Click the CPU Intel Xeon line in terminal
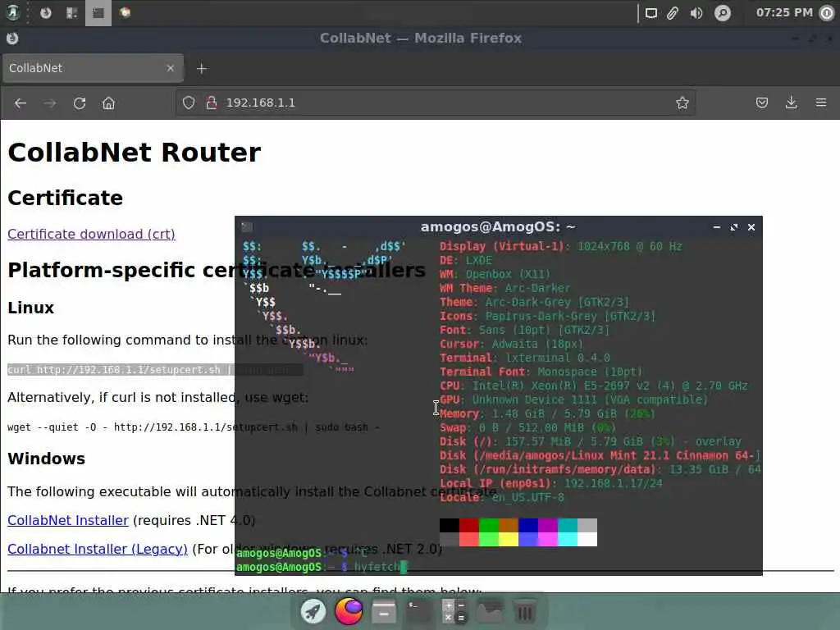 594,386
